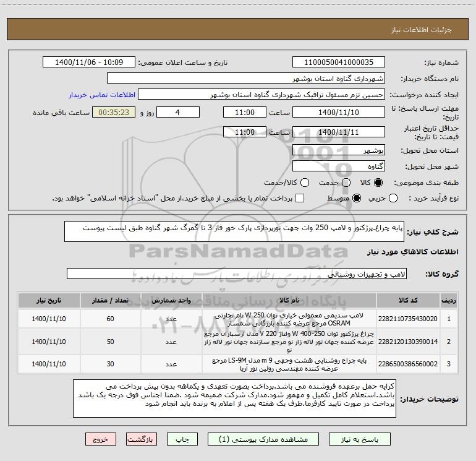Click the خروج exit button
The width and height of the screenshot is (476, 461).
click(101, 439)
